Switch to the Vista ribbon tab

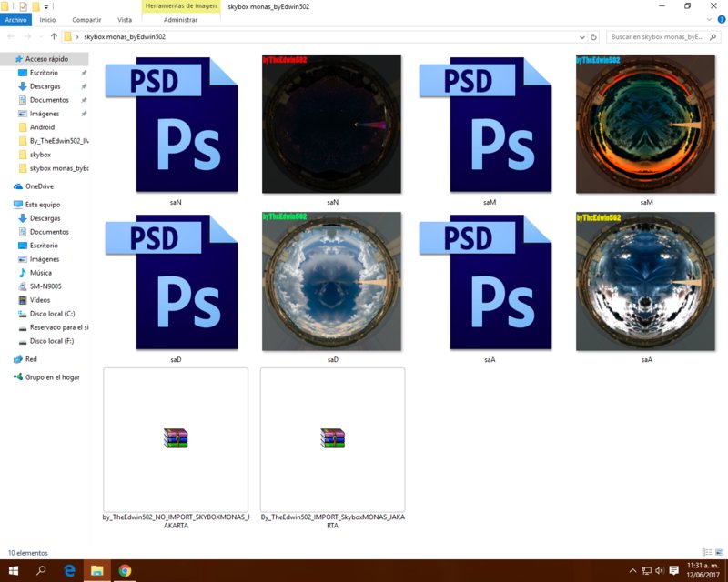125,20
